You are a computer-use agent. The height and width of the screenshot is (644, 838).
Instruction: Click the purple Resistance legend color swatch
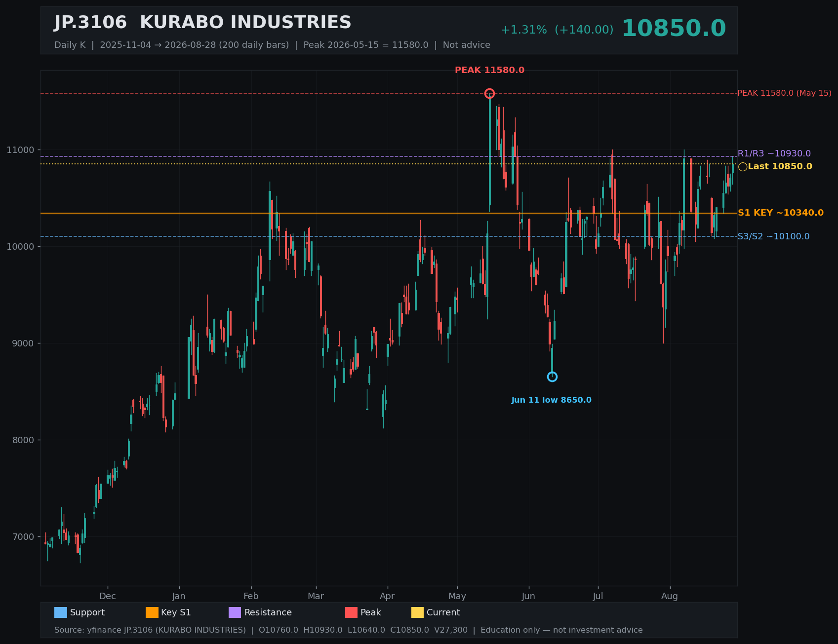click(235, 612)
